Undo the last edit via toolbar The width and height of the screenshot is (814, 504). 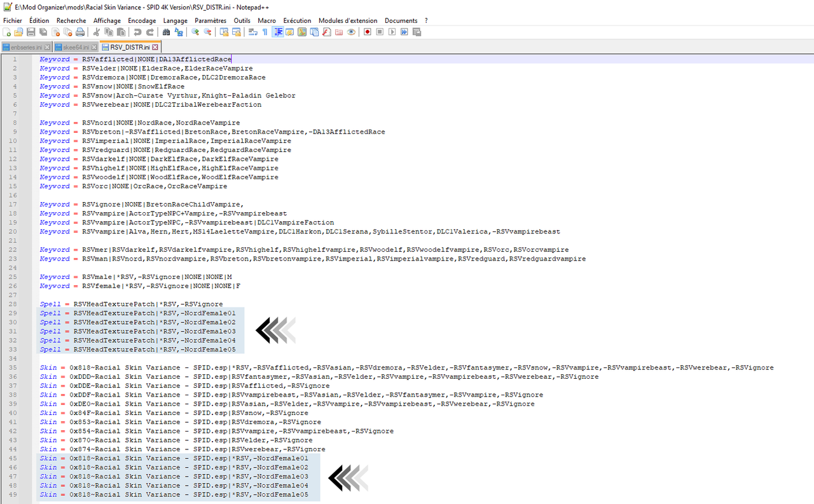click(x=137, y=32)
